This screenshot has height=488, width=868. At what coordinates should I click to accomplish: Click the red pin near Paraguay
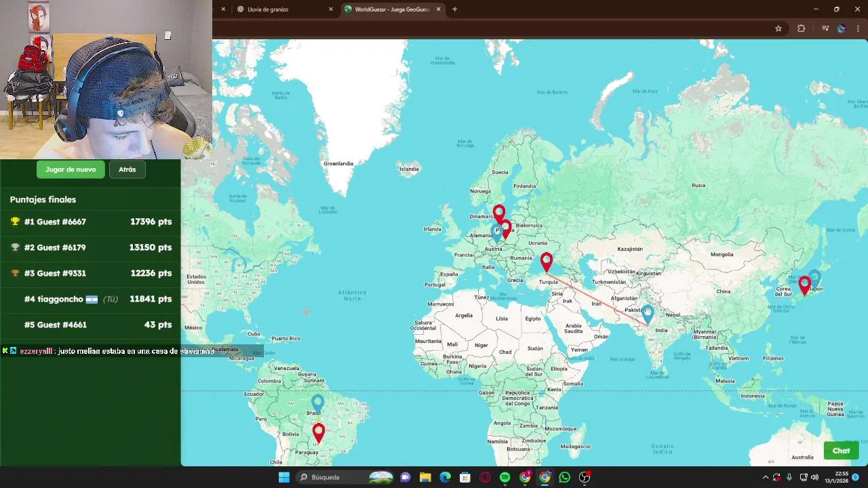(319, 433)
